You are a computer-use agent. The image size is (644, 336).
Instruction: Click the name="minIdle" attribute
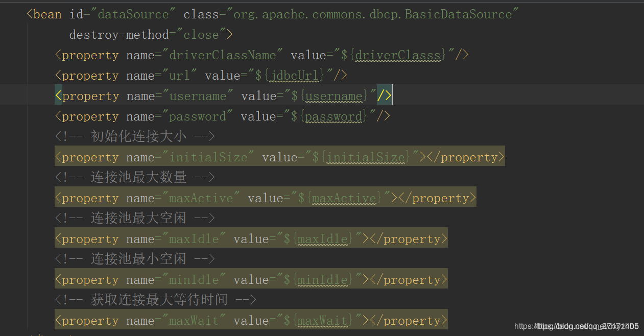pyautogui.click(x=176, y=280)
